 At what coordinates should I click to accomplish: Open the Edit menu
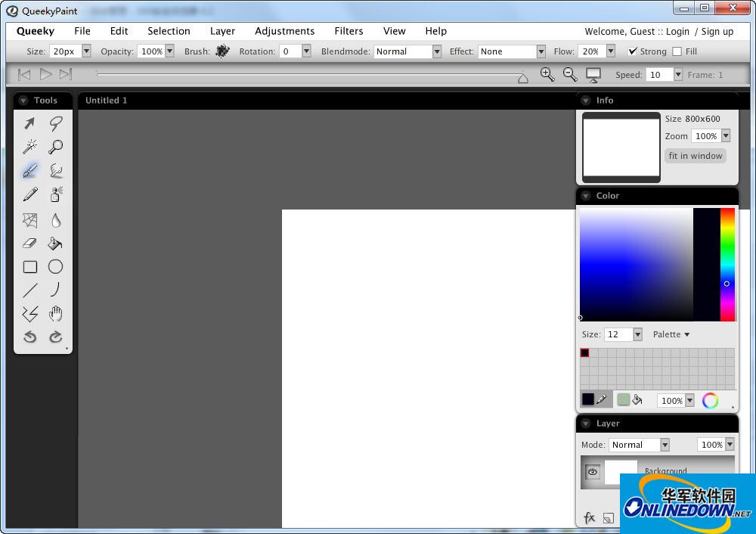[119, 31]
